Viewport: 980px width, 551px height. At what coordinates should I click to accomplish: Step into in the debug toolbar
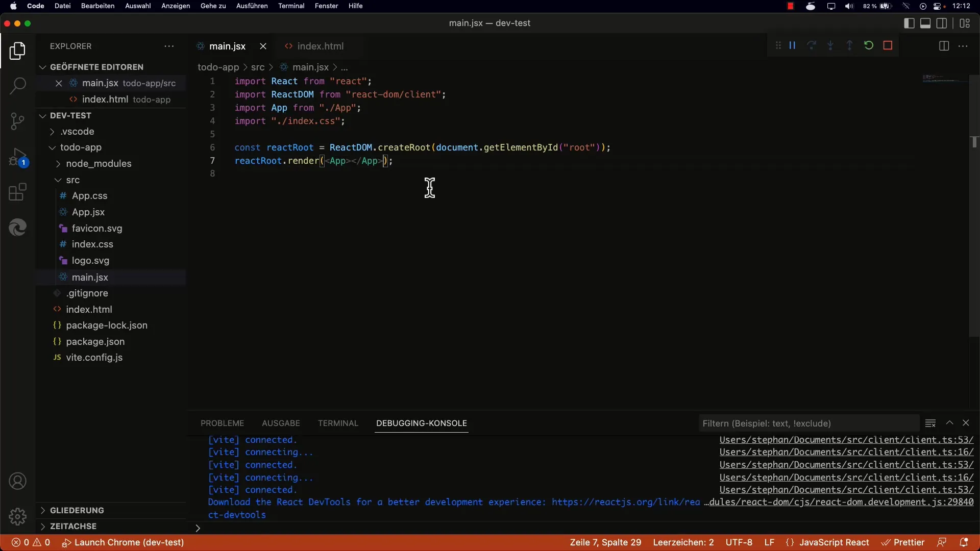(x=830, y=45)
